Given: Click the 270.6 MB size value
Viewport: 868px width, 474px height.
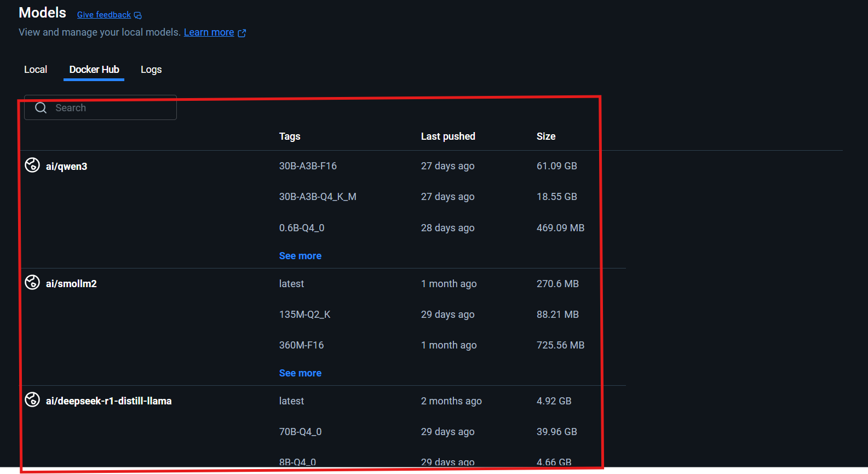Looking at the screenshot, I should [557, 284].
